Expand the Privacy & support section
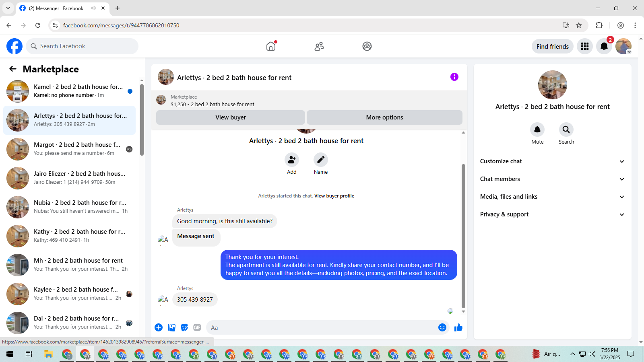The width and height of the screenshot is (644, 362). tap(553, 214)
